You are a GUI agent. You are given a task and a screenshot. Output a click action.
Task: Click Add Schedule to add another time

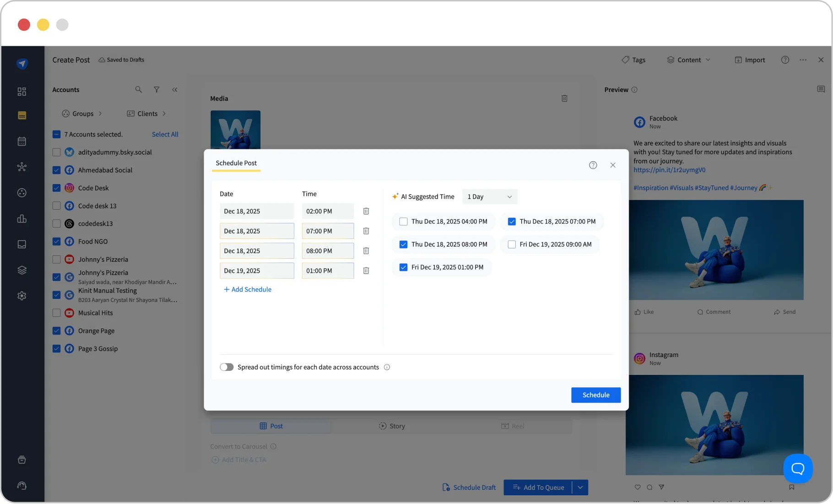point(248,289)
